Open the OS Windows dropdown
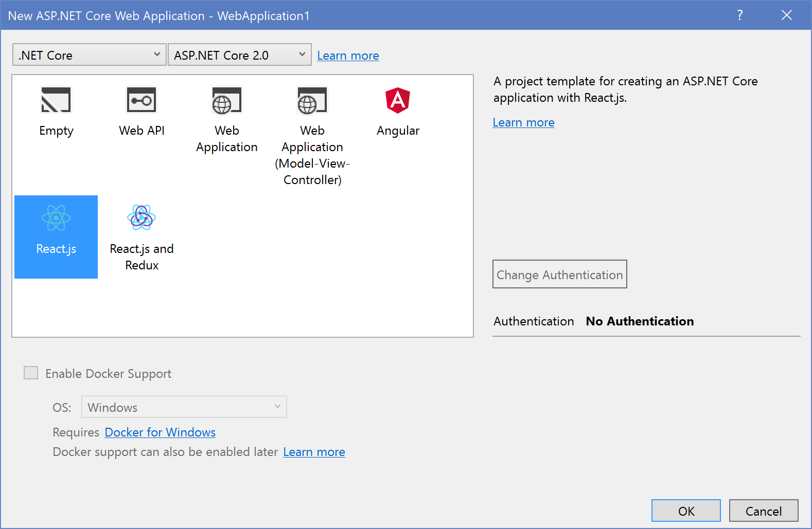The width and height of the screenshot is (812, 529). point(184,407)
